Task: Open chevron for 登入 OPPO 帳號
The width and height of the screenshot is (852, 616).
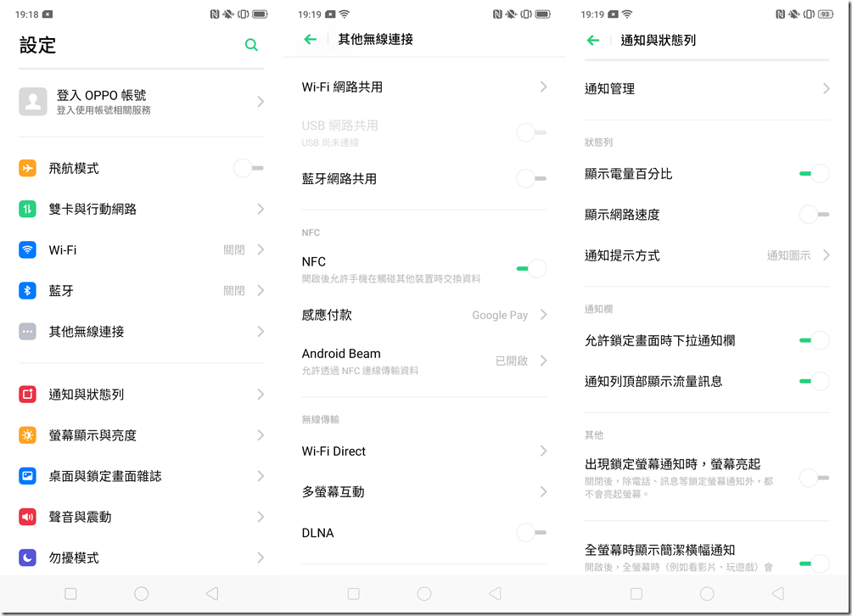Action: click(261, 102)
